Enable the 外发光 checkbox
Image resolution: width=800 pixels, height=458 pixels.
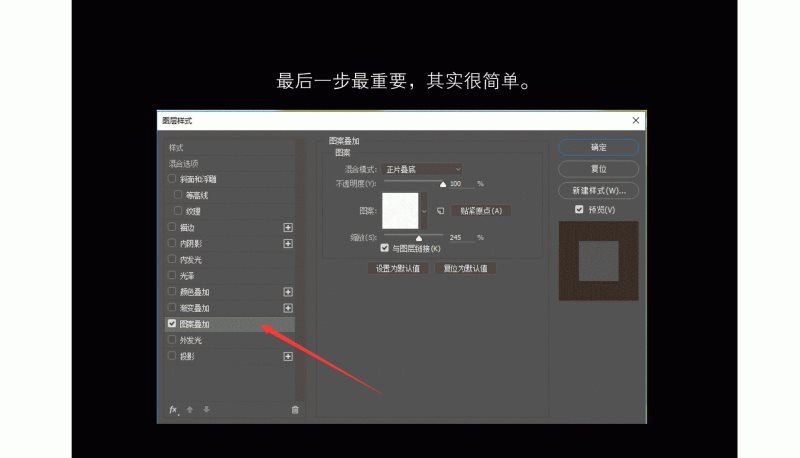[172, 340]
